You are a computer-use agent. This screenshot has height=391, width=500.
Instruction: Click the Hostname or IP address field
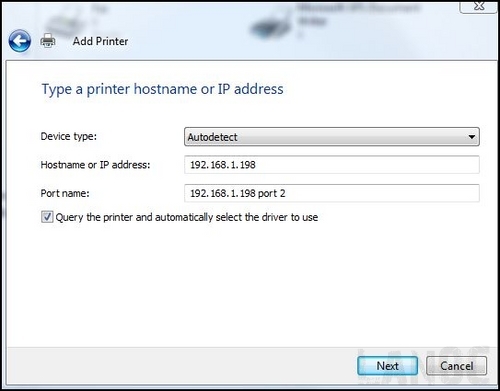point(332,165)
